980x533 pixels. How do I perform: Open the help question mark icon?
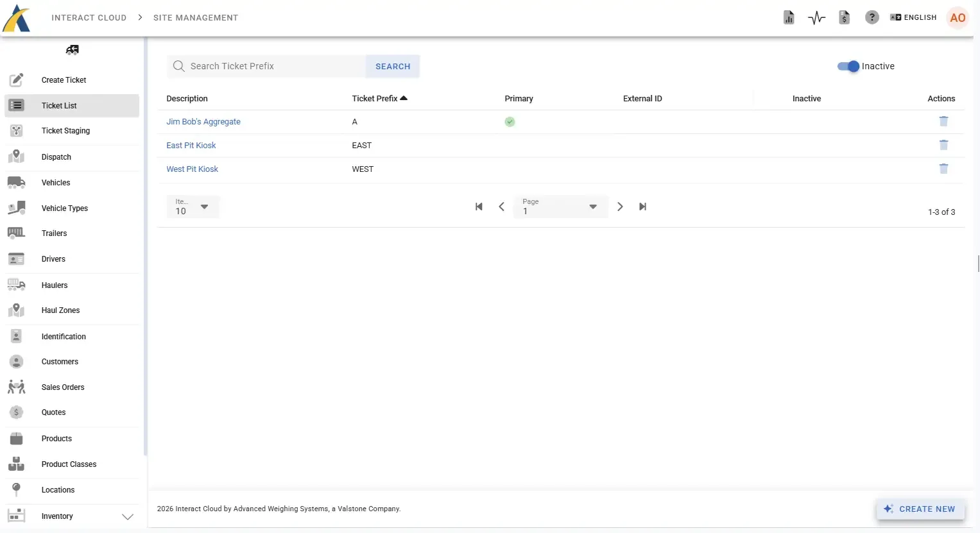coord(872,18)
